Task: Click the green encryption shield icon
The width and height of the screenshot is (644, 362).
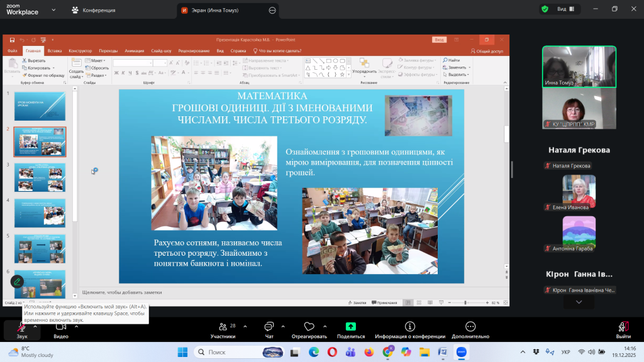Action: click(543, 9)
